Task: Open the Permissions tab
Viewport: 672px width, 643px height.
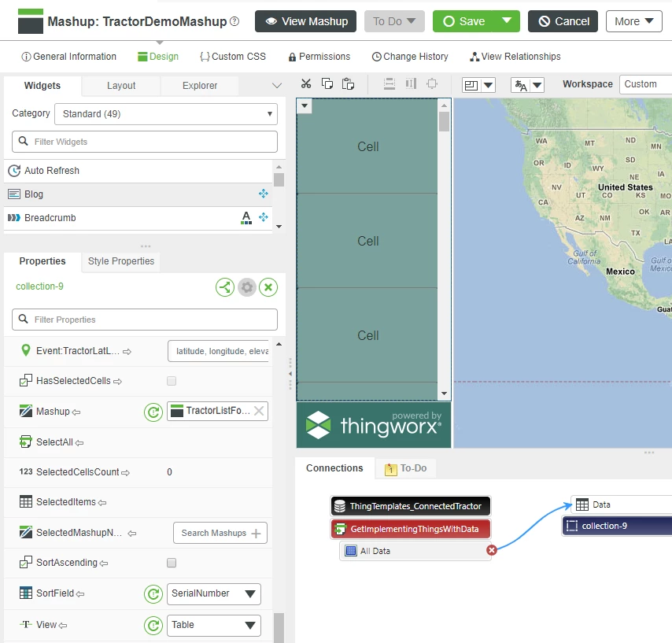Action: (x=319, y=57)
